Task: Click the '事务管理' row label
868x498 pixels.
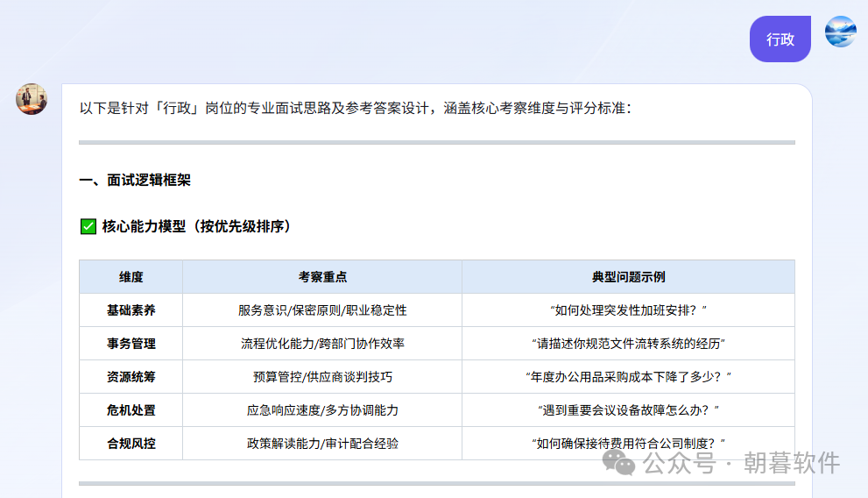Action: click(x=131, y=344)
